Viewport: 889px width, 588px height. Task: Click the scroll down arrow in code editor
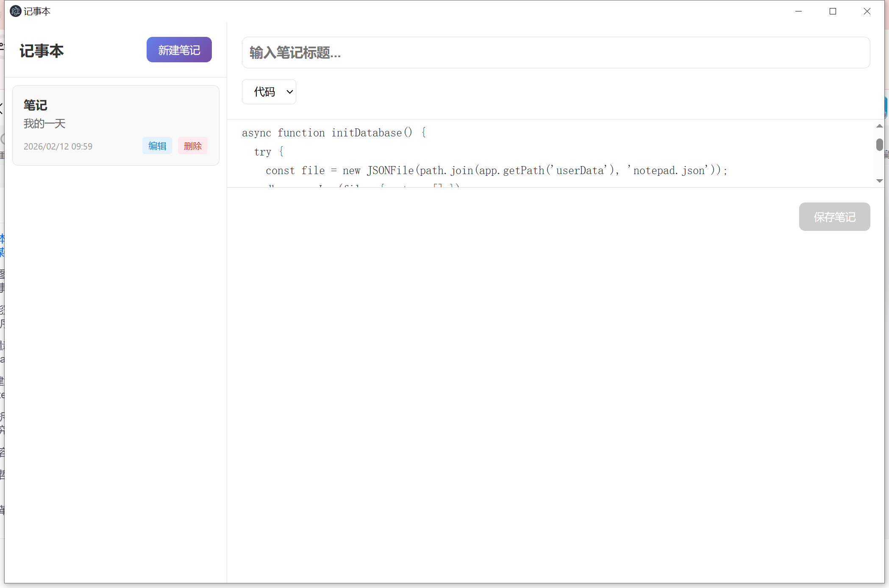[x=879, y=181]
